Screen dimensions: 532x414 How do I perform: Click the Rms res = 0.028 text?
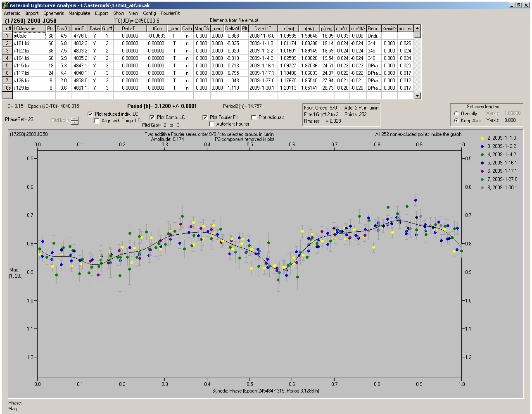(323, 121)
